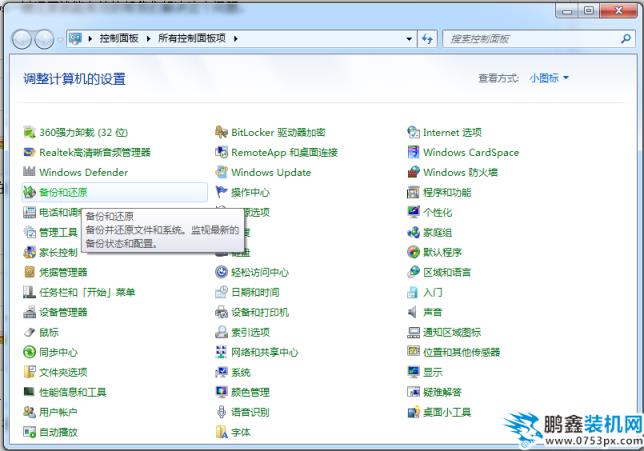The height and width of the screenshot is (451, 644).
Task: Open the 程序和功能 link
Action: point(447,192)
